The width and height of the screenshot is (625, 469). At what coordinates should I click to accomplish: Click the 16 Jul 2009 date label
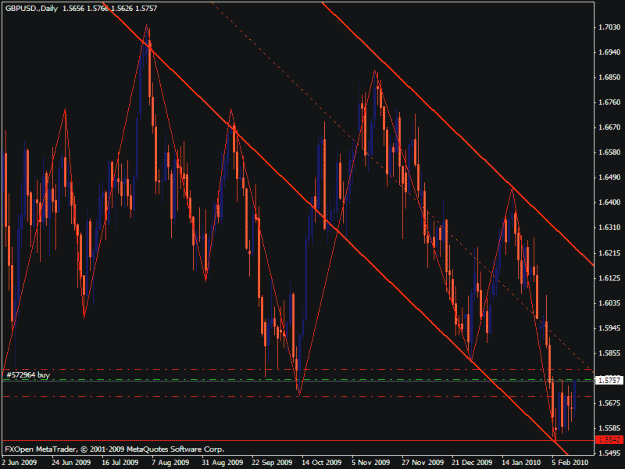click(x=120, y=462)
